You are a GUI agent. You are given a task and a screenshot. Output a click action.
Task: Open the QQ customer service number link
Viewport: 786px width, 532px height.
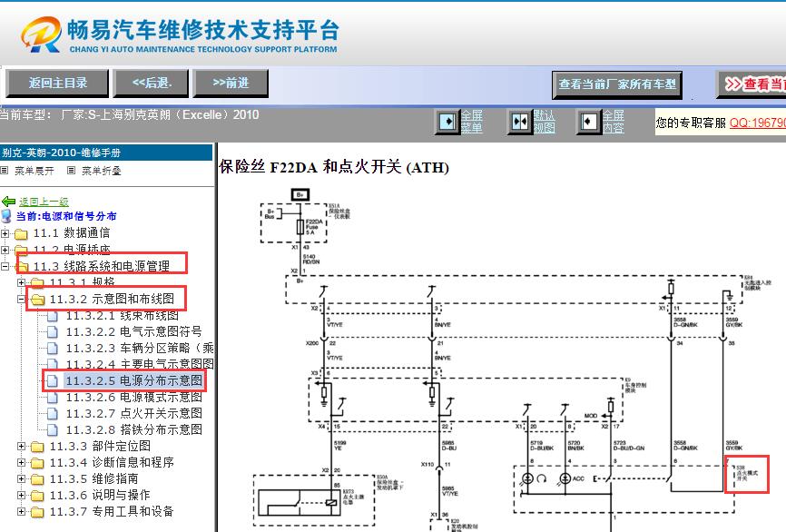(x=758, y=123)
